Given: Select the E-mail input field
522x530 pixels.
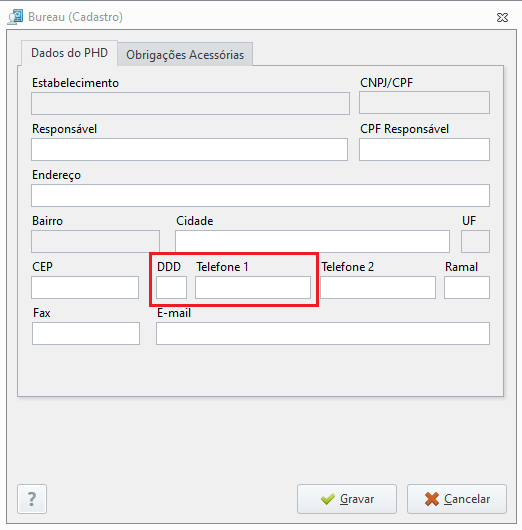Looking at the screenshot, I should coord(323,333).
